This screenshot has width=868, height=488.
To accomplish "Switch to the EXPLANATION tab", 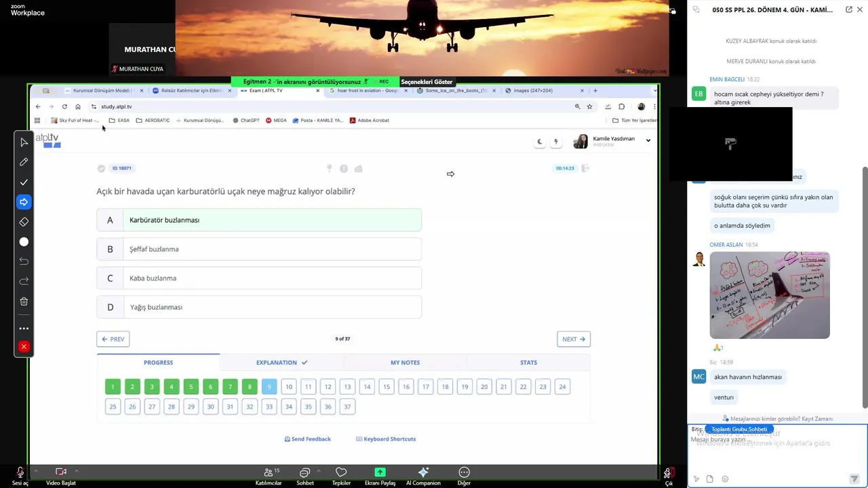I will click(281, 363).
